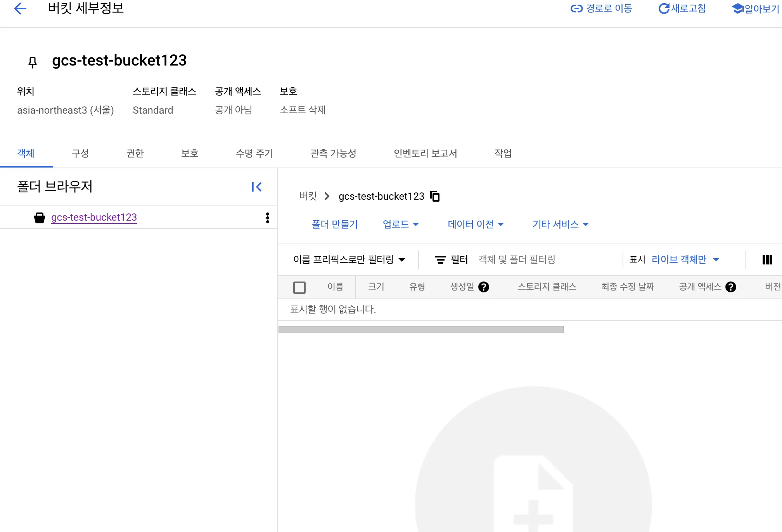Expand the 기타 서비스 menu
Image resolution: width=782 pixels, height=532 pixels.
(561, 224)
